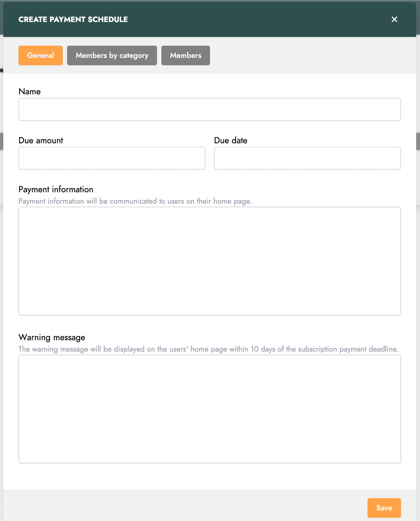420x521 pixels.
Task: Click inside the Warning message textarea
Action: [x=209, y=409]
